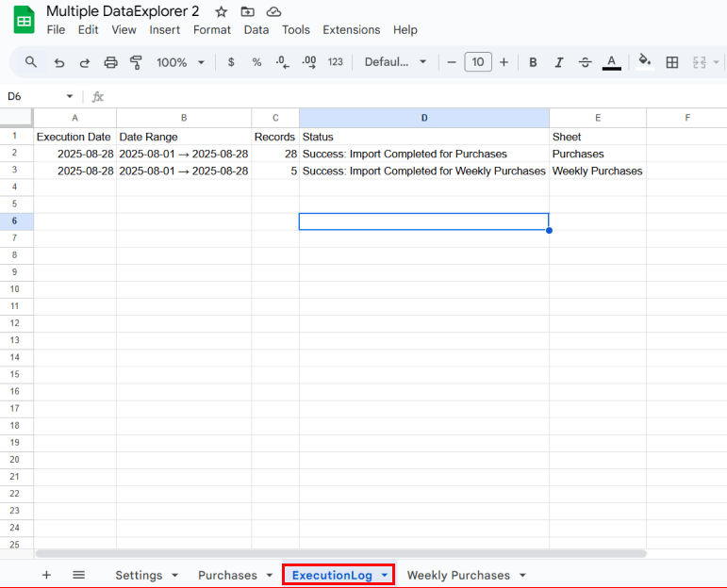Open the all sheets list
The width and height of the screenshot is (727, 588).
click(x=79, y=575)
